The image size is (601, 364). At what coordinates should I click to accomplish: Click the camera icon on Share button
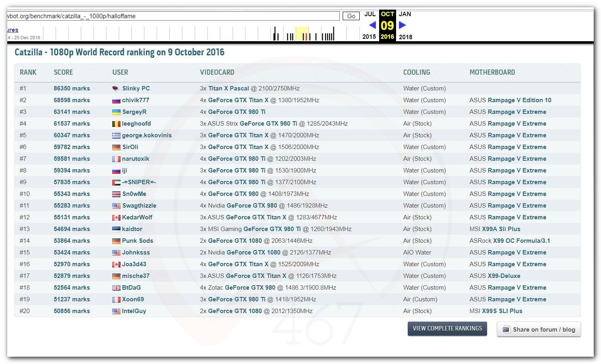(506, 329)
